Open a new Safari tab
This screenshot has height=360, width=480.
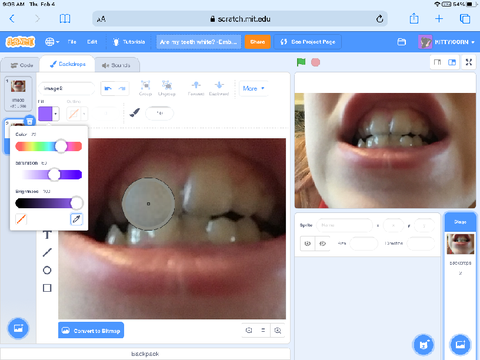[x=439, y=19]
